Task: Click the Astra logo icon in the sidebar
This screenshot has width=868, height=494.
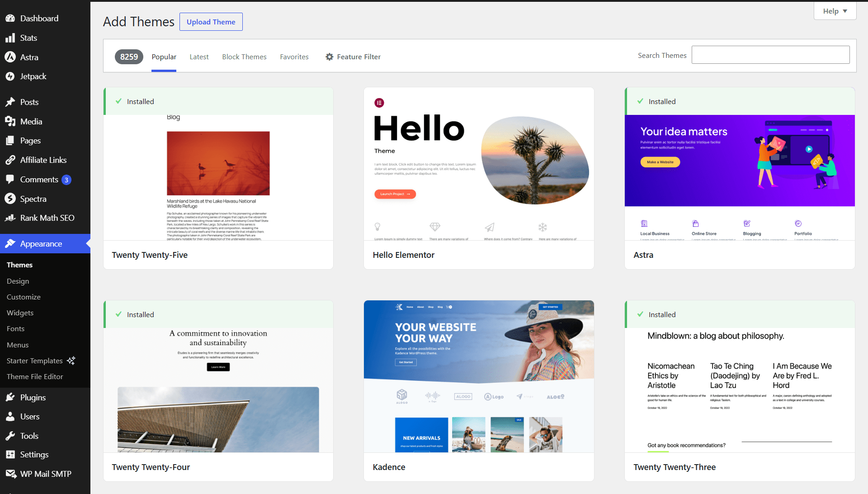Action: tap(10, 57)
